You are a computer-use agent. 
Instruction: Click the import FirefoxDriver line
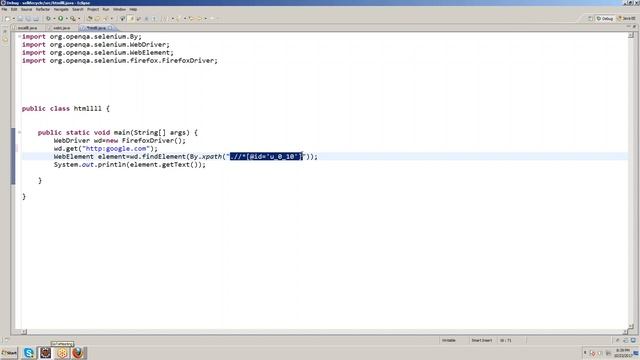pos(120,60)
